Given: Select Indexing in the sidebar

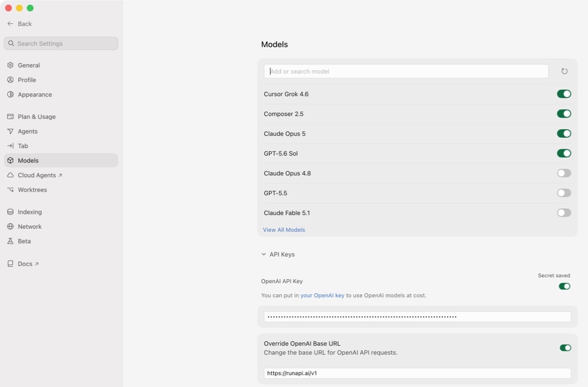Looking at the screenshot, I should 61,212.
